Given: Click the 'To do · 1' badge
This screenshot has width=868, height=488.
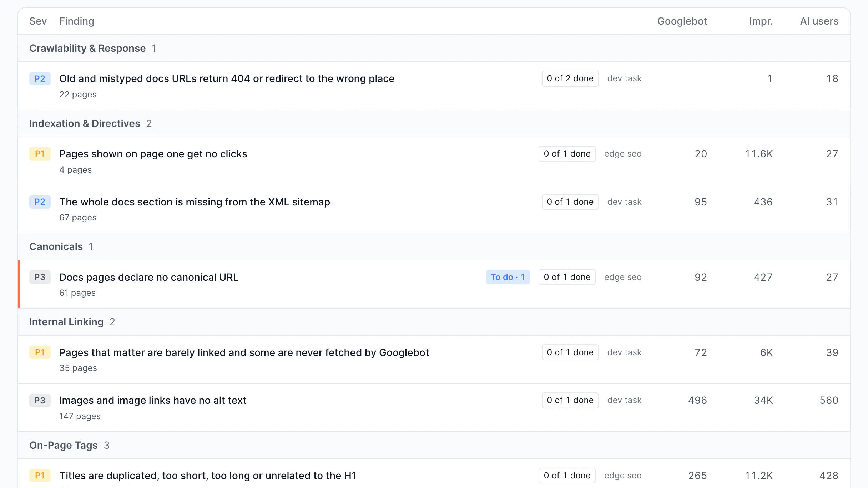Looking at the screenshot, I should [x=508, y=277].
